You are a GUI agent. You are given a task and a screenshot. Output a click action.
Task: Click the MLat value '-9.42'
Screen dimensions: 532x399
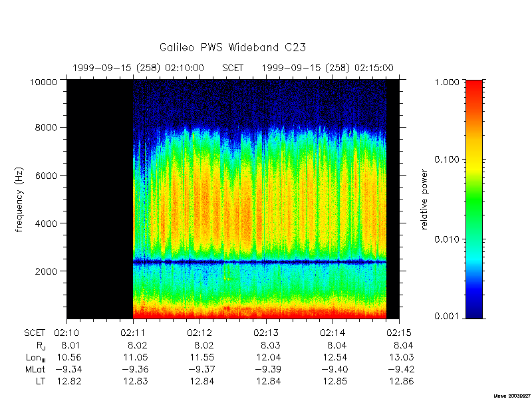pyautogui.click(x=400, y=369)
